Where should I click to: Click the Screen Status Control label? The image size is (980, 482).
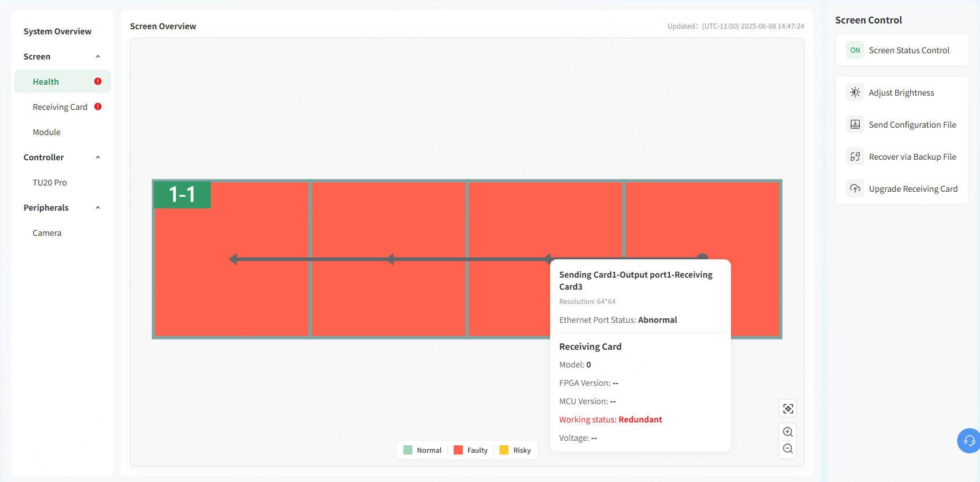tap(909, 50)
